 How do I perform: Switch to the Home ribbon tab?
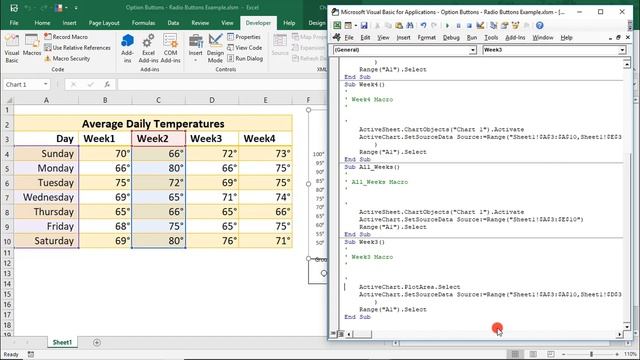click(x=42, y=23)
